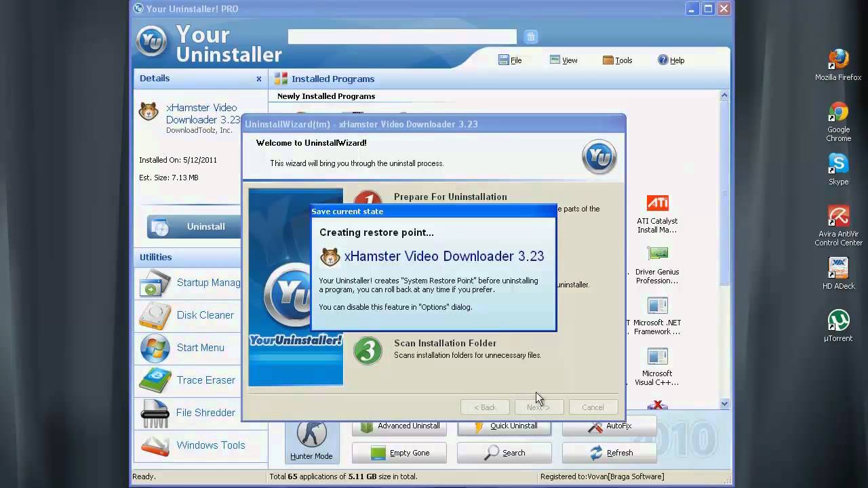Image resolution: width=868 pixels, height=488 pixels.
Task: Open the File menu
Action: click(510, 60)
